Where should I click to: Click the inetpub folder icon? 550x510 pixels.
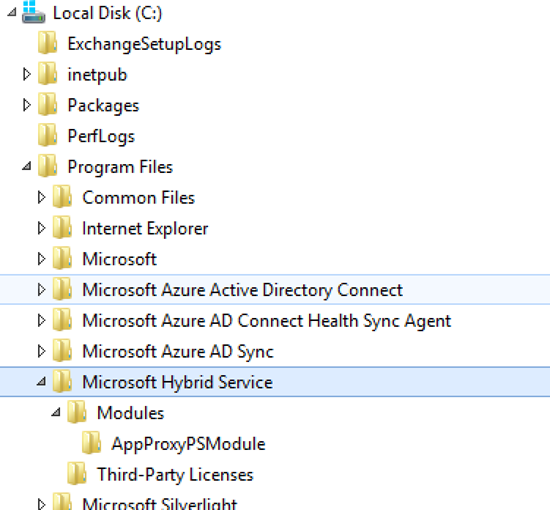pos(47,74)
